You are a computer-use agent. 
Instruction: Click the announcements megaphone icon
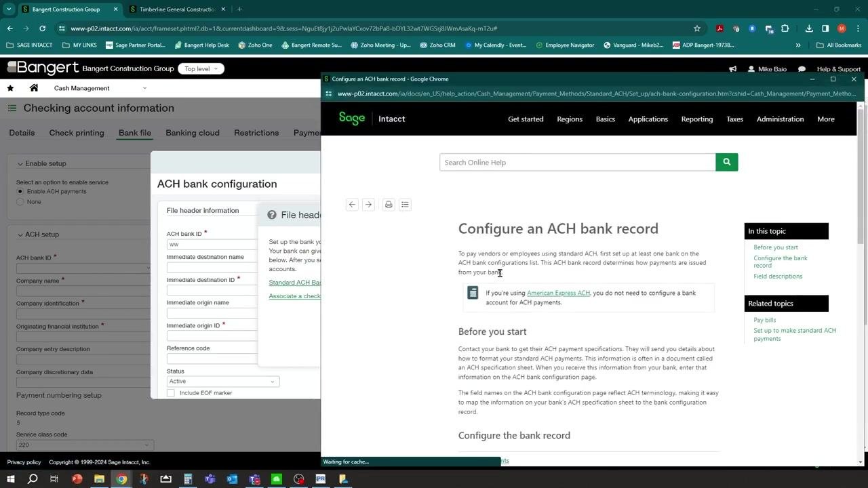(x=733, y=69)
